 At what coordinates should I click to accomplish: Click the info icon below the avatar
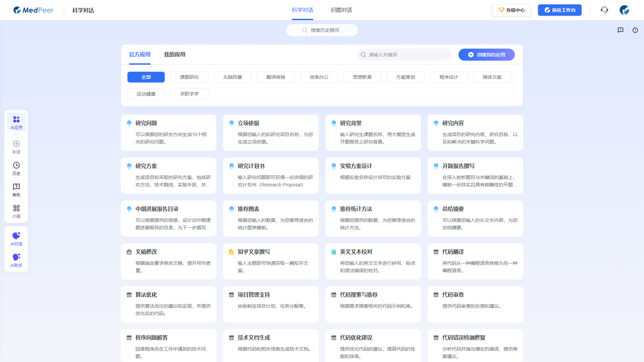635,30
